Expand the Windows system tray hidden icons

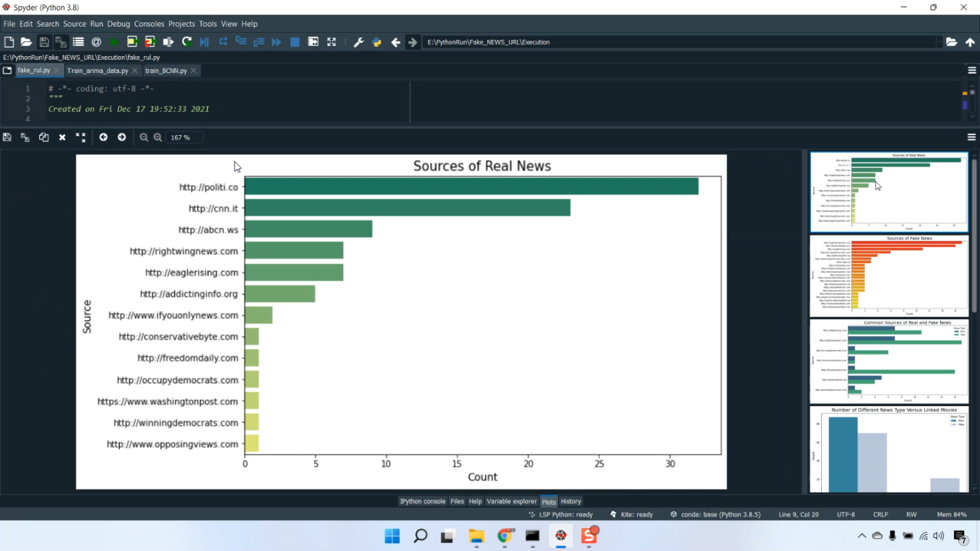[x=862, y=536]
